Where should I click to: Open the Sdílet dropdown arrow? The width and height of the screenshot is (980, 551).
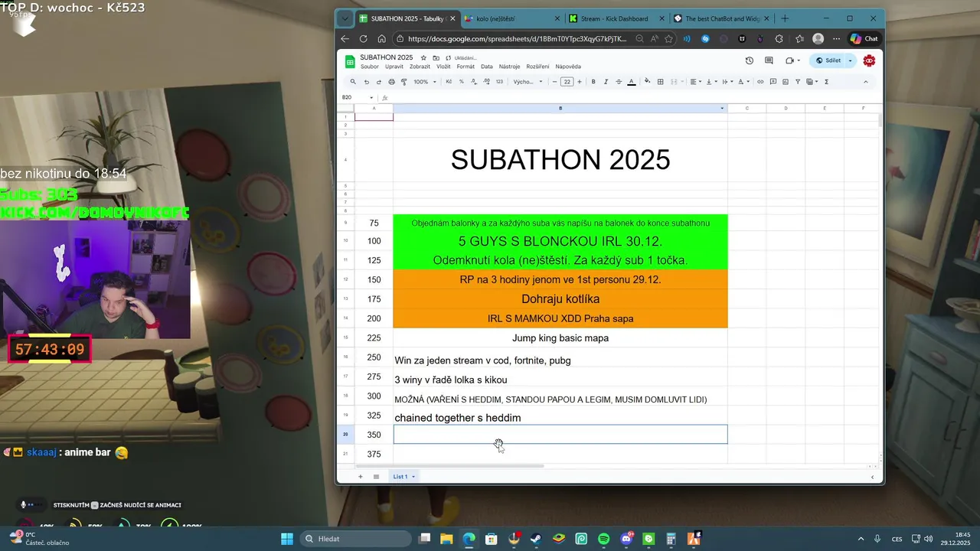click(x=851, y=60)
